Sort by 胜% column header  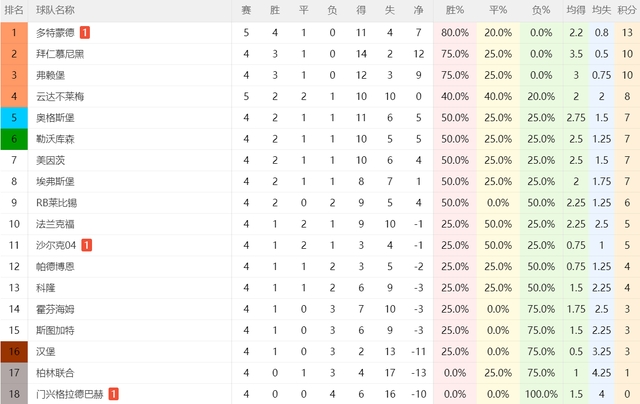coord(455,10)
